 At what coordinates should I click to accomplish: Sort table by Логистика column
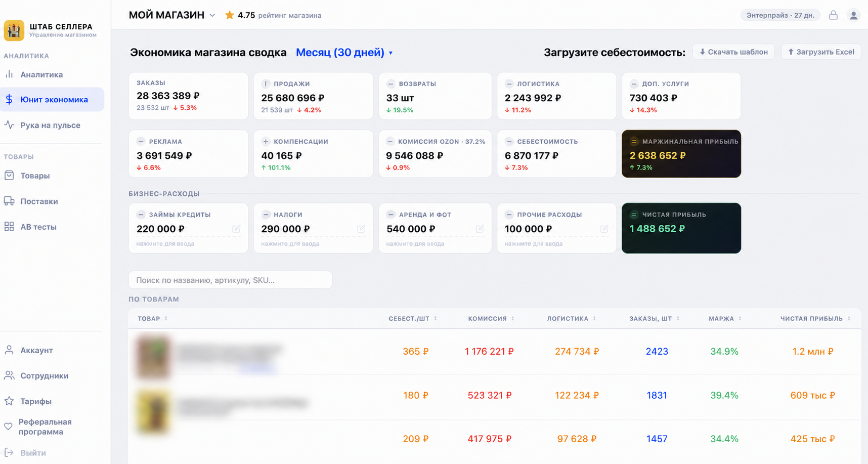(x=572, y=318)
